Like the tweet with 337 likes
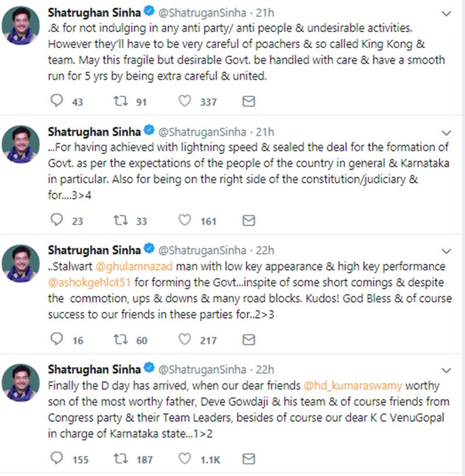465x476 pixels. click(185, 101)
